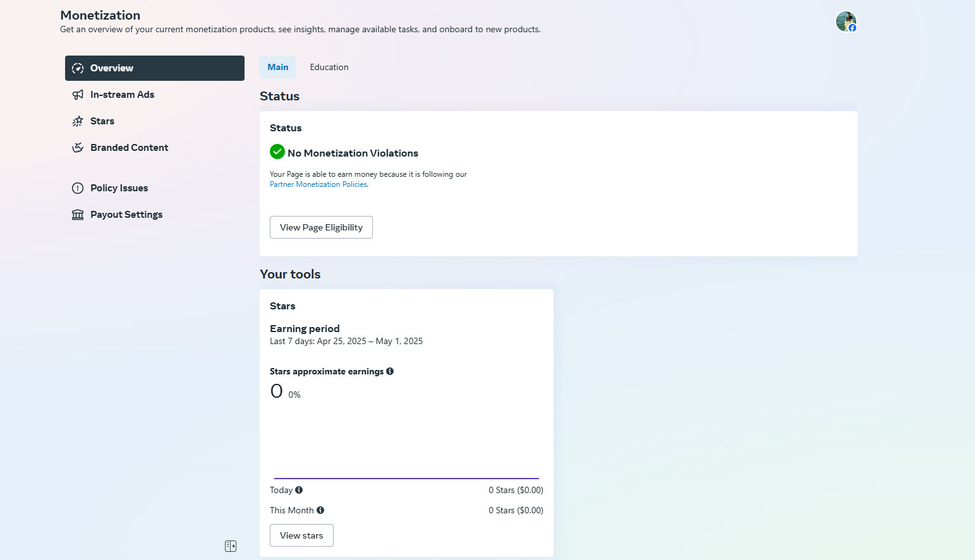This screenshot has width=975, height=560.
Task: Click the In-stream Ads megaphone icon
Action: 78,95
